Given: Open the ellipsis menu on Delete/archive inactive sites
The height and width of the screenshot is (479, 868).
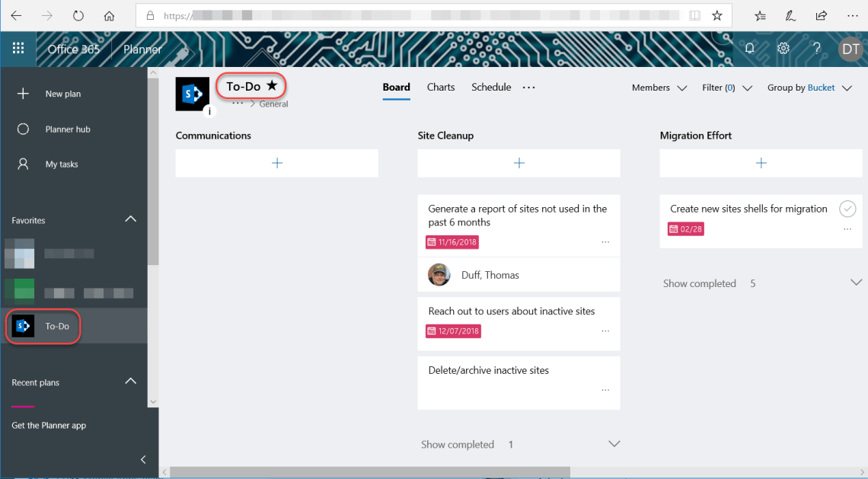Looking at the screenshot, I should [x=605, y=388].
